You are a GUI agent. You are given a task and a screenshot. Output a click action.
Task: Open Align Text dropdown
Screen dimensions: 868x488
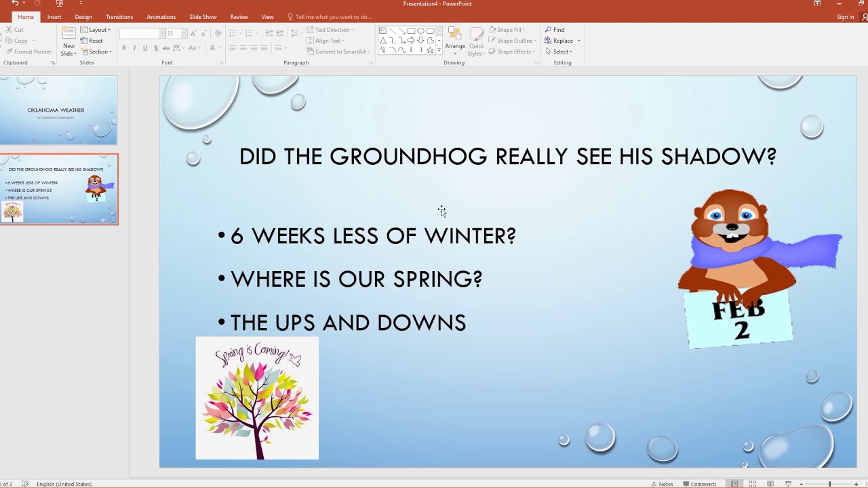(x=325, y=41)
